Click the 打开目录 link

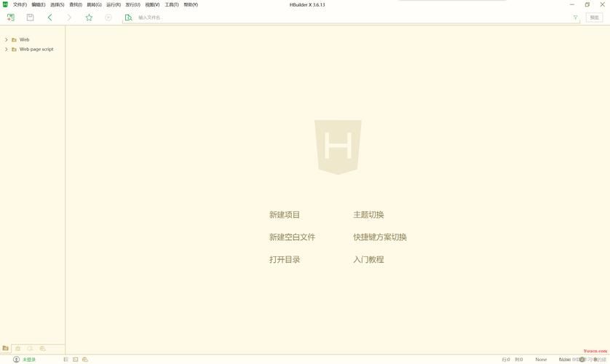(285, 259)
